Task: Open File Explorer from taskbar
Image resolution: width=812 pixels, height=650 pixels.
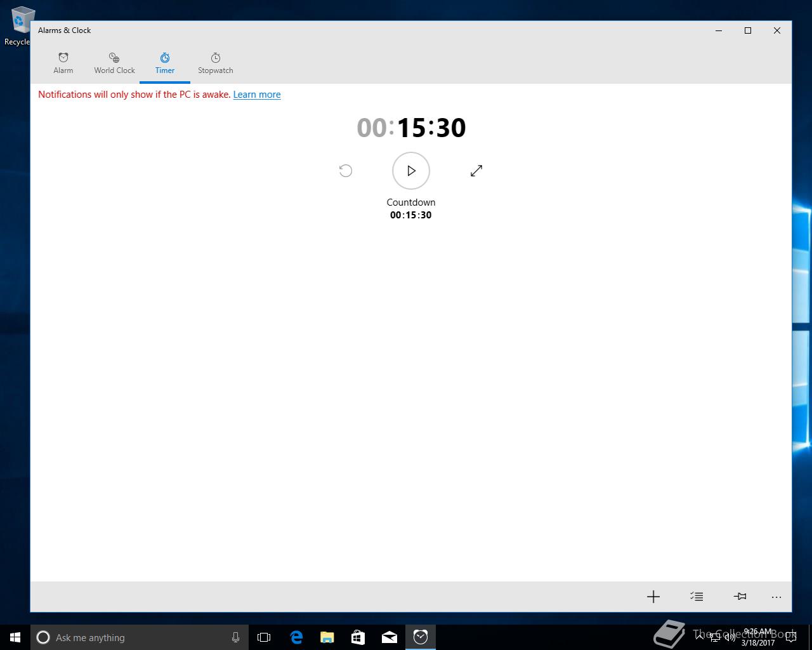Action: pyautogui.click(x=327, y=637)
